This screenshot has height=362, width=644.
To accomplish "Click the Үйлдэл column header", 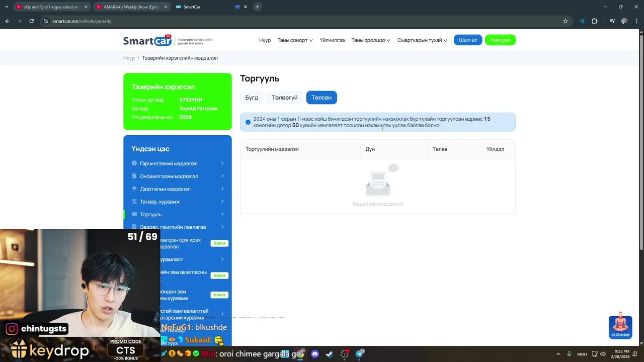I will click(495, 149).
